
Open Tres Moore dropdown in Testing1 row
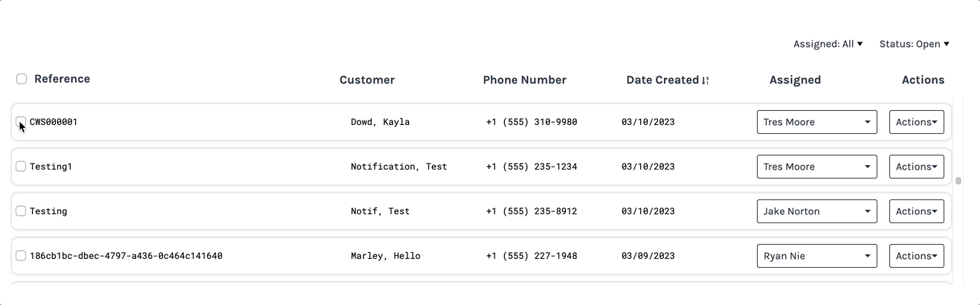tap(816, 167)
